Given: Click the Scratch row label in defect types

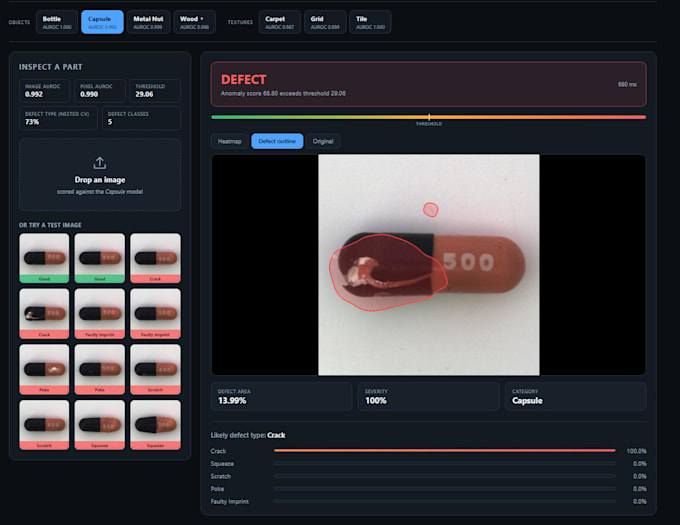Looking at the screenshot, I should pos(221,476).
